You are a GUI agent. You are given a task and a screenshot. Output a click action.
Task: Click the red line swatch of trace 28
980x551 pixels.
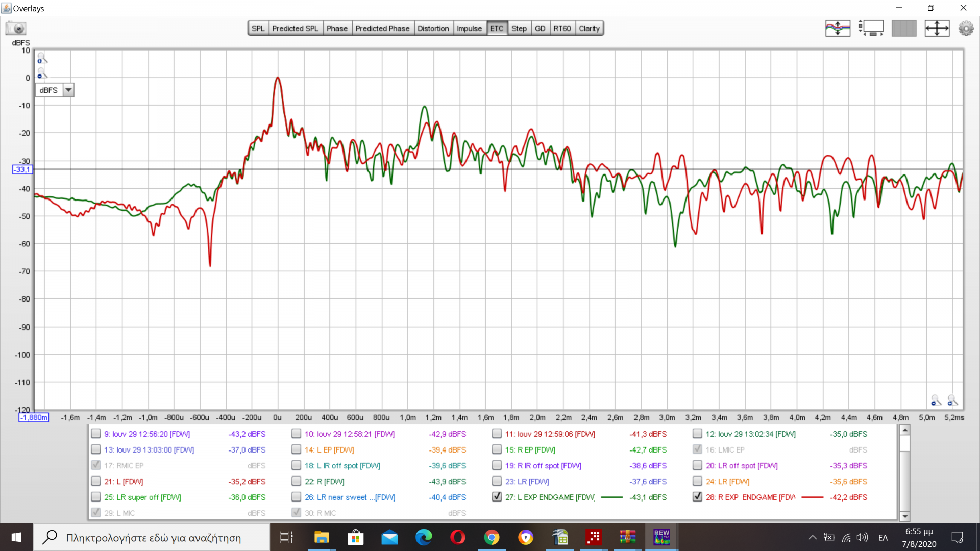[x=813, y=497]
